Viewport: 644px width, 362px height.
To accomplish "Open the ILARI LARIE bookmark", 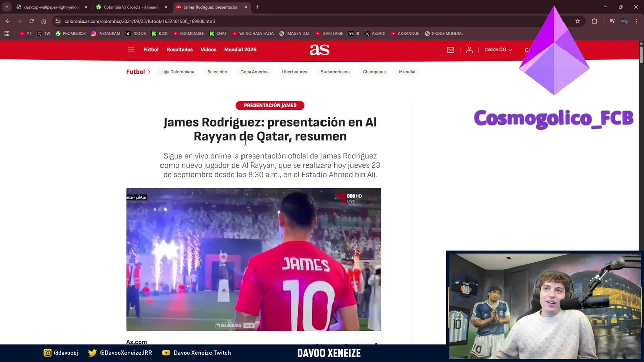I will point(329,34).
